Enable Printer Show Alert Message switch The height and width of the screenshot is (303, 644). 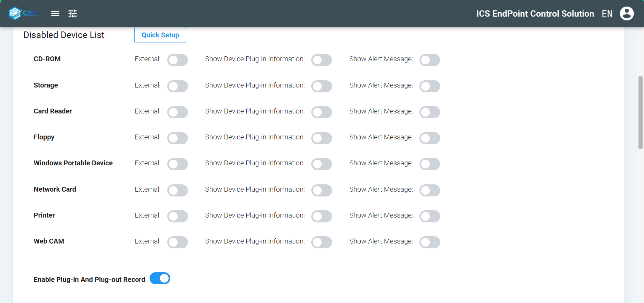(429, 216)
